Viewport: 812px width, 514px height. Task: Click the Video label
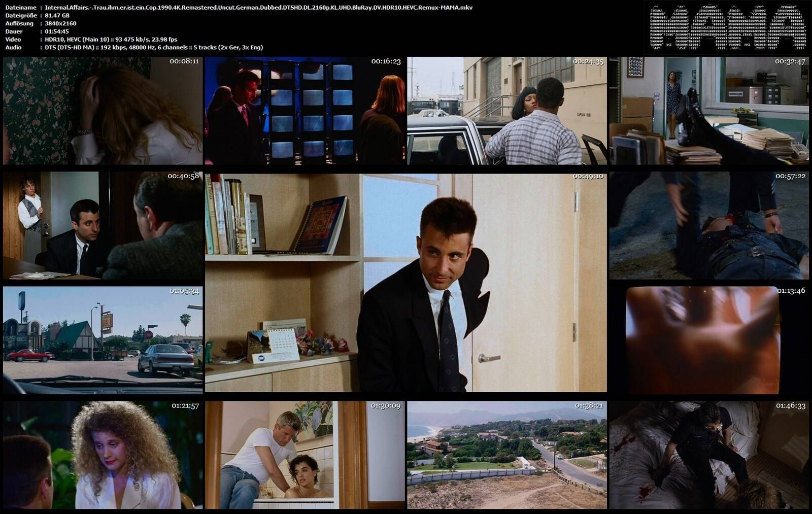(13, 39)
